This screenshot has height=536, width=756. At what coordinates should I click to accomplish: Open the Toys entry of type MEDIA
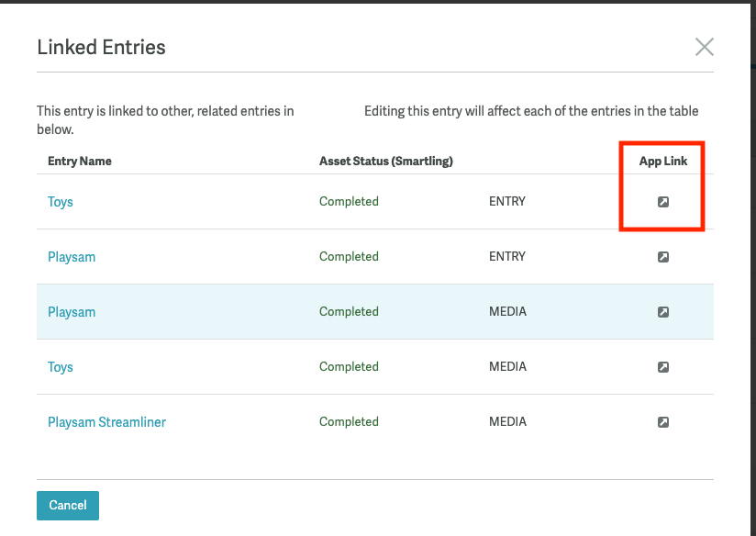tap(61, 367)
